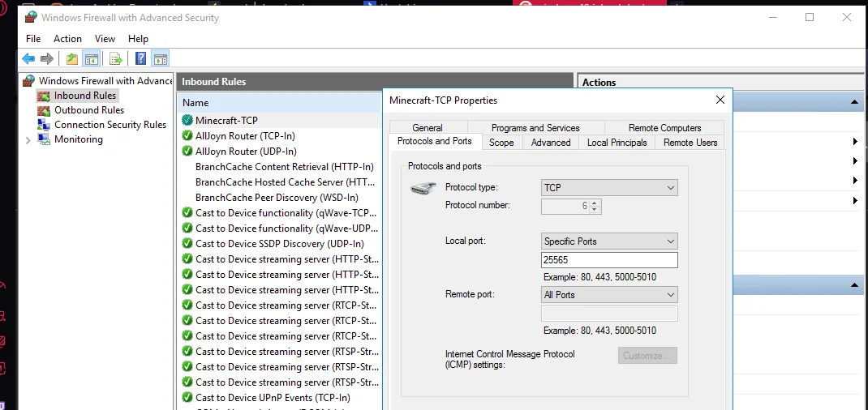Switch to the General tab
The height and width of the screenshot is (410, 868).
click(x=428, y=128)
